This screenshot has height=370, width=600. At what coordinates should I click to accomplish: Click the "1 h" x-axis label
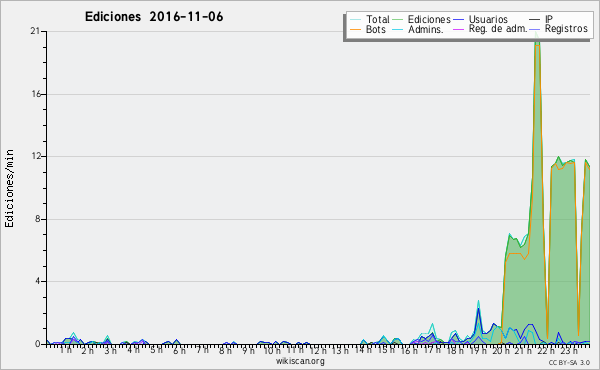pos(65,350)
